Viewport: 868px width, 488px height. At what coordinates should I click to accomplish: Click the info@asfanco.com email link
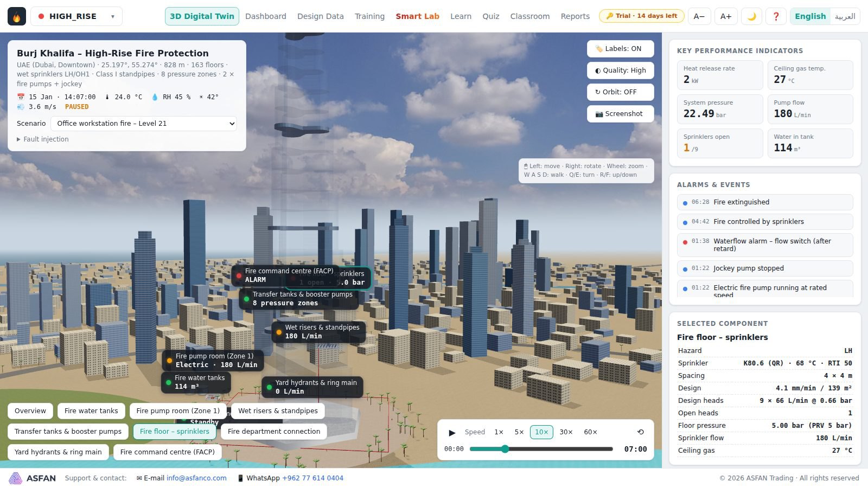tap(196, 478)
